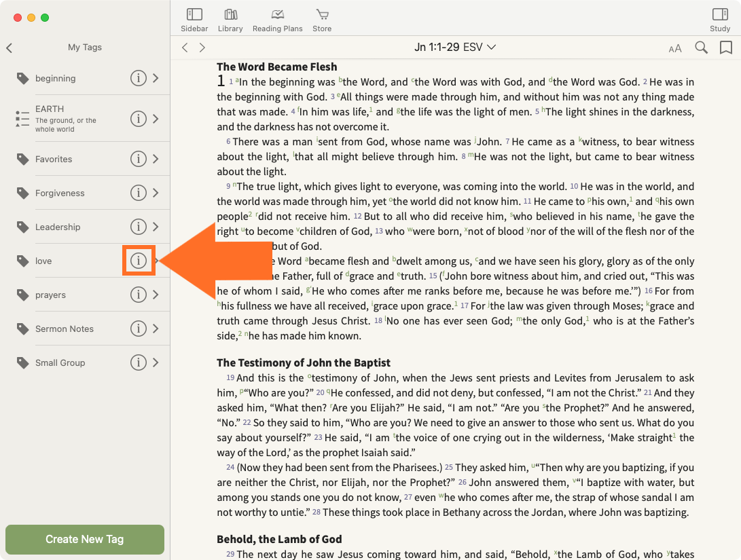
Task: Show info for prayers tag
Action: click(x=139, y=295)
